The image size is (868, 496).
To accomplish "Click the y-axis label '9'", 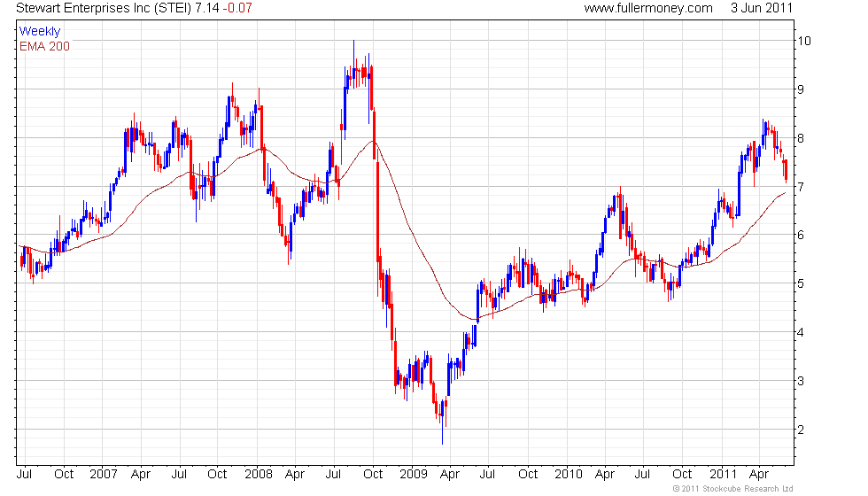I will click(801, 89).
